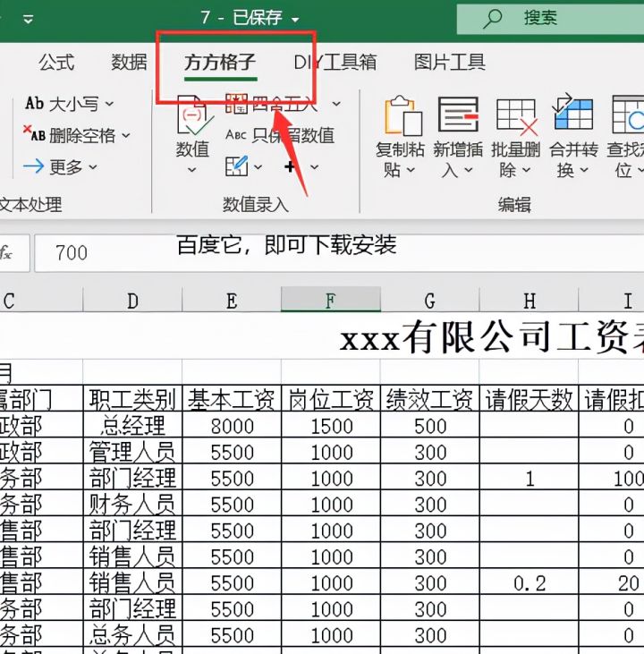
Task: Select column H header
Action: tap(529, 301)
